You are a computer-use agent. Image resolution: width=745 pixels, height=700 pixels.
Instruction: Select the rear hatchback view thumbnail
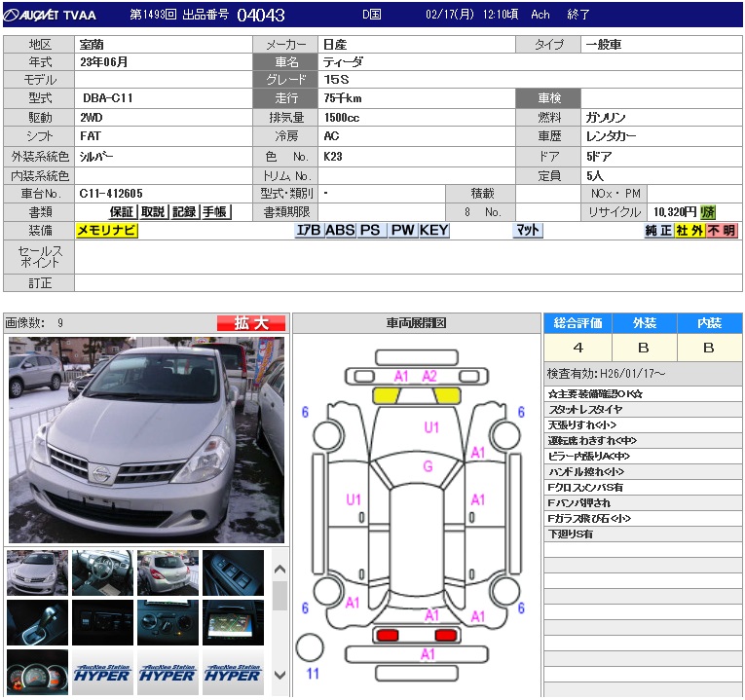click(168, 572)
